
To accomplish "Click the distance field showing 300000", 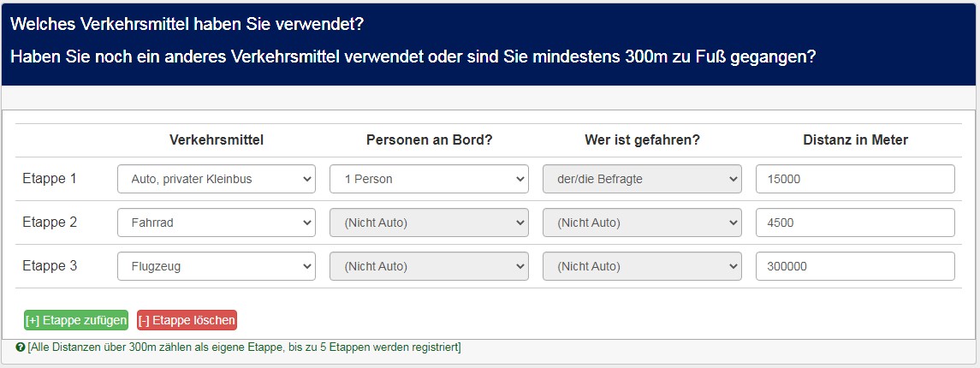I will (854, 266).
